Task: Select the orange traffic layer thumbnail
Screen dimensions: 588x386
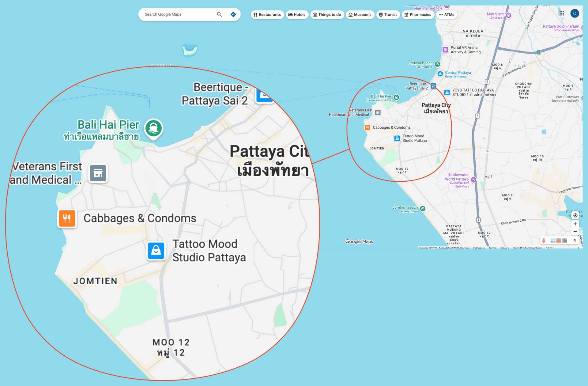Action: pyautogui.click(x=559, y=240)
